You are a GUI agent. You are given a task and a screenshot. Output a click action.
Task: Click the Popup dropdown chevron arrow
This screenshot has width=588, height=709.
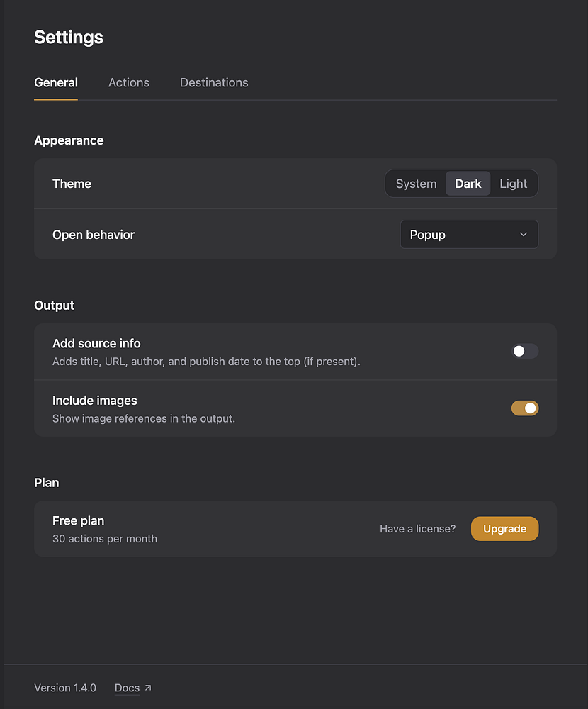pyautogui.click(x=524, y=235)
